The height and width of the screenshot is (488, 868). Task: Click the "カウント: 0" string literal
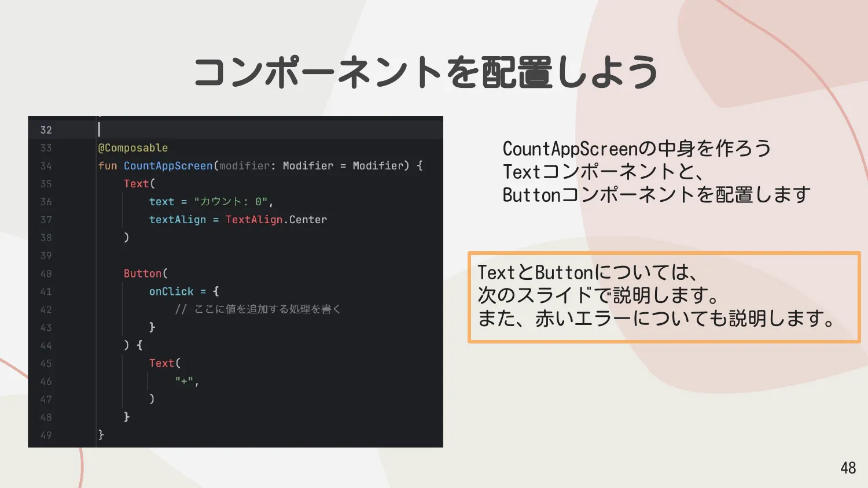(230, 202)
